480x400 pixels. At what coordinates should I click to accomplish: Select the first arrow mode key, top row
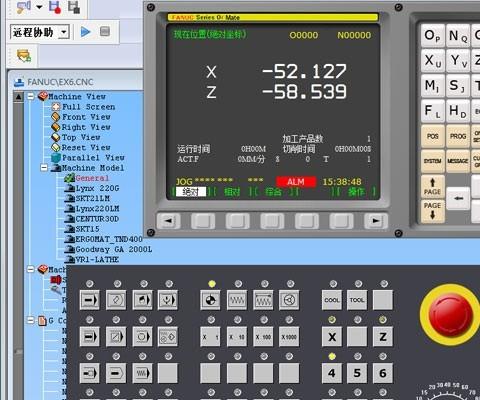tap(89, 300)
